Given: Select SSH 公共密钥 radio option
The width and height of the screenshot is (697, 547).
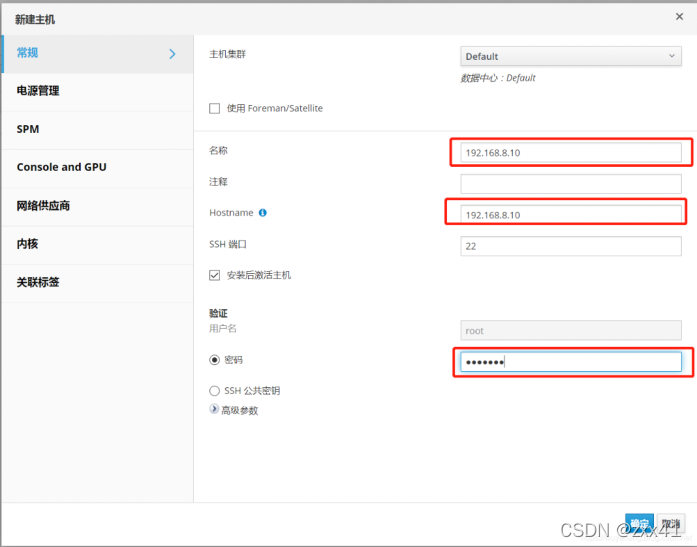Looking at the screenshot, I should pyautogui.click(x=214, y=391).
